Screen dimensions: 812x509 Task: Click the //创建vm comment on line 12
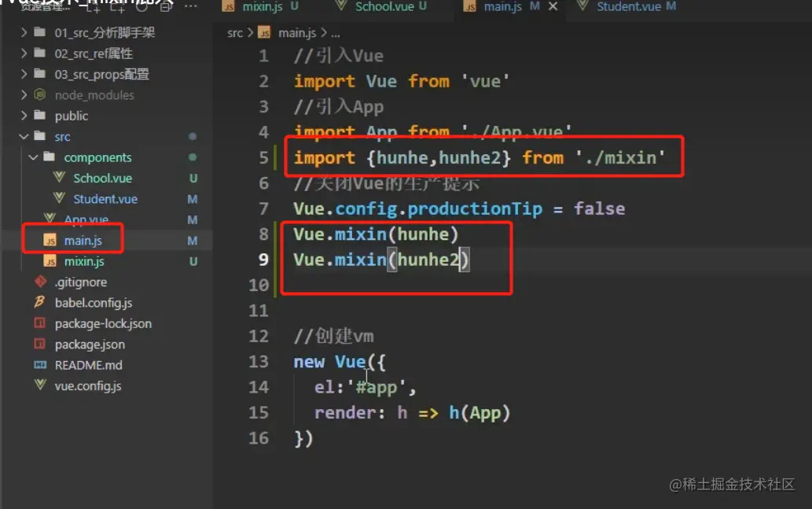334,336
